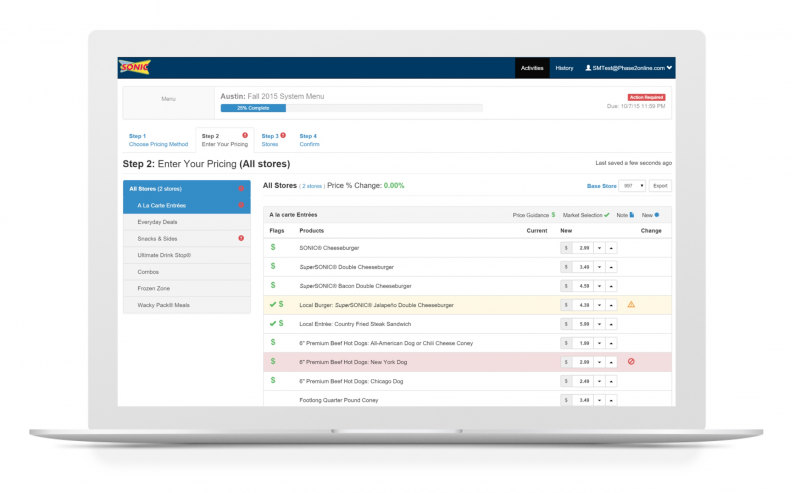Select Everyday Deals category
Viewport: 800px width, 493px height.
point(186,222)
